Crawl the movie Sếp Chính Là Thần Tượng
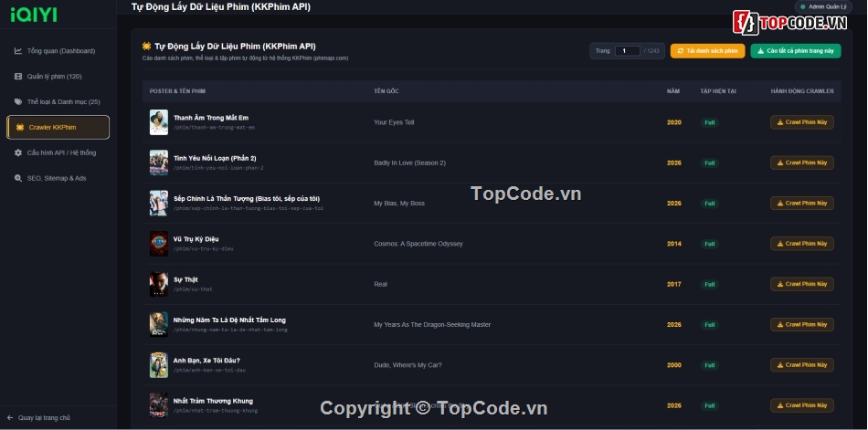This screenshot has height=430, width=868. pyautogui.click(x=801, y=203)
